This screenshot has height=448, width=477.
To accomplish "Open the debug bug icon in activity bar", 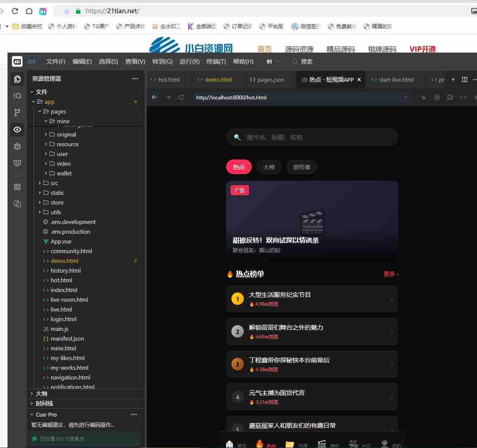I will (17, 146).
